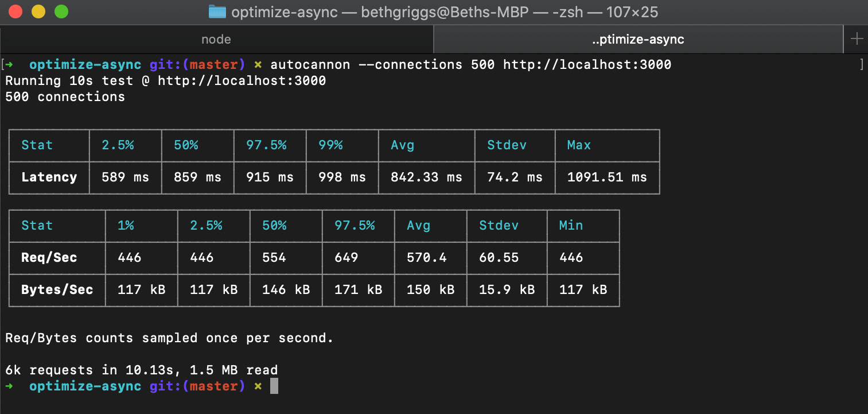868x414 pixels.
Task: Click the orange master branch indicator
Action: point(214,64)
